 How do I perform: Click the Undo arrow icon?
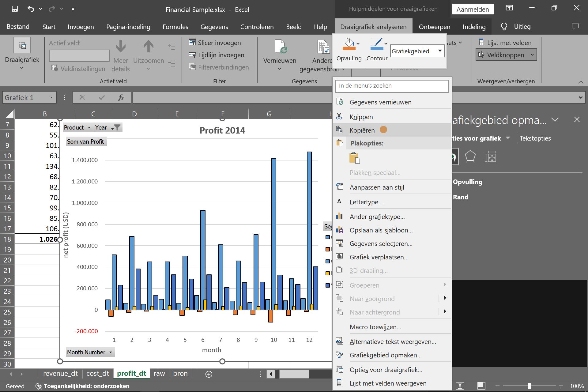[x=31, y=9]
